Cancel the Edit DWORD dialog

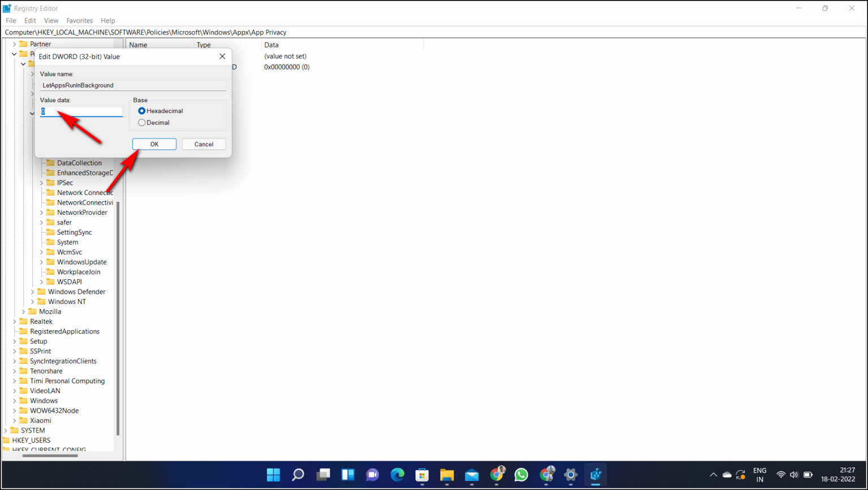point(203,144)
